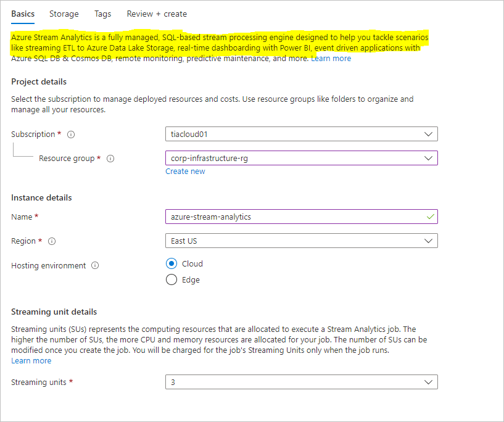
Task: Click Create new resource group link
Action: (185, 172)
